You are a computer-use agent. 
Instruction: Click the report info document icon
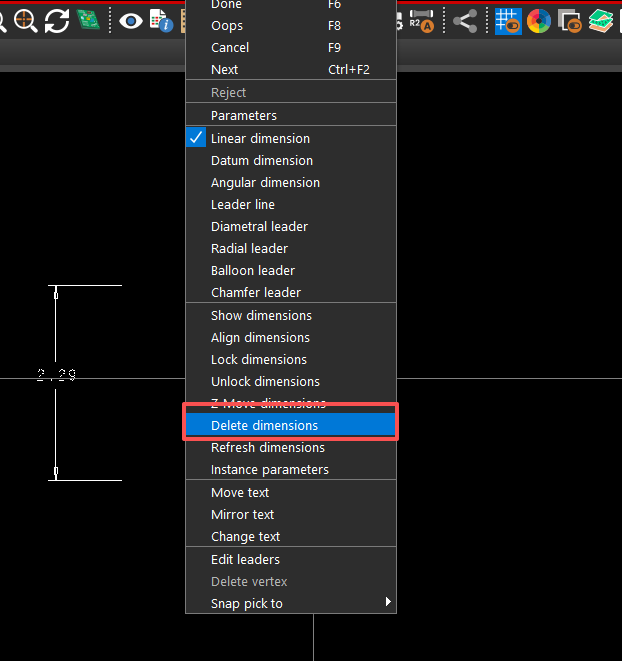(160, 20)
